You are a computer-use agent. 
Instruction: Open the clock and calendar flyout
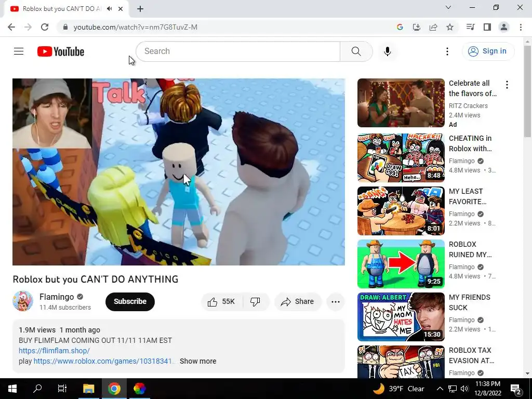point(487,389)
